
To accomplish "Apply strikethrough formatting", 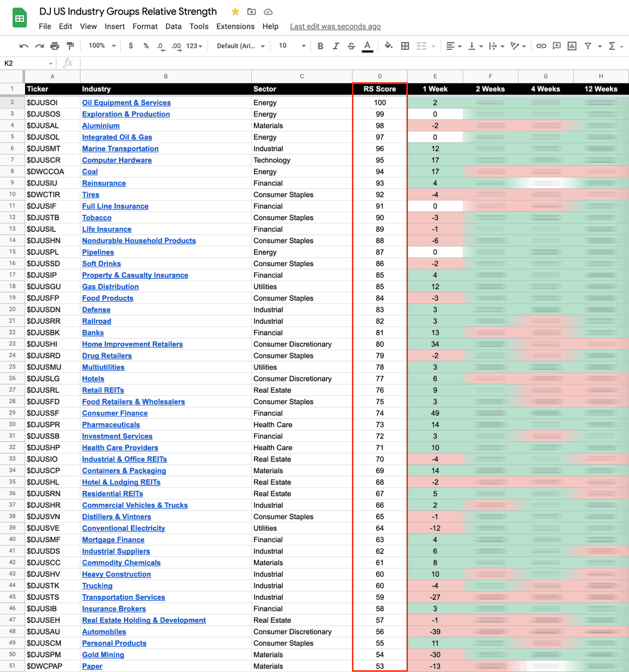I will [x=351, y=46].
